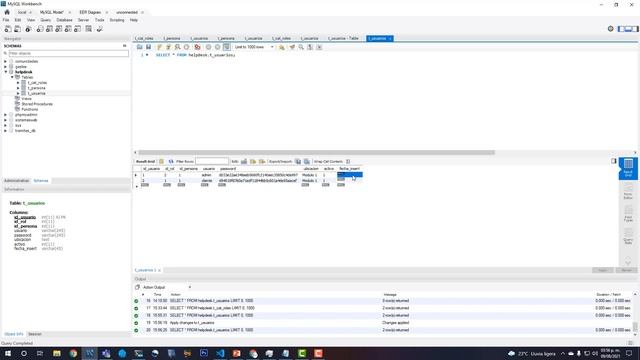This screenshot has width=640, height=360.
Task: Commit the current transaction
Action: click(209, 47)
